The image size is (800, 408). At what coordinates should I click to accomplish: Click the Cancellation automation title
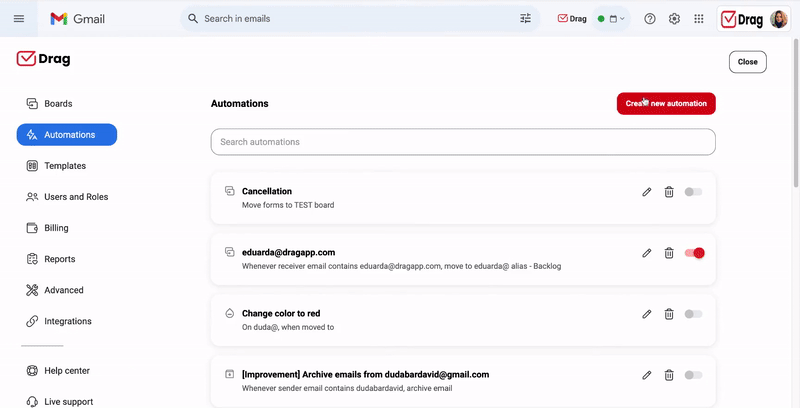point(267,191)
